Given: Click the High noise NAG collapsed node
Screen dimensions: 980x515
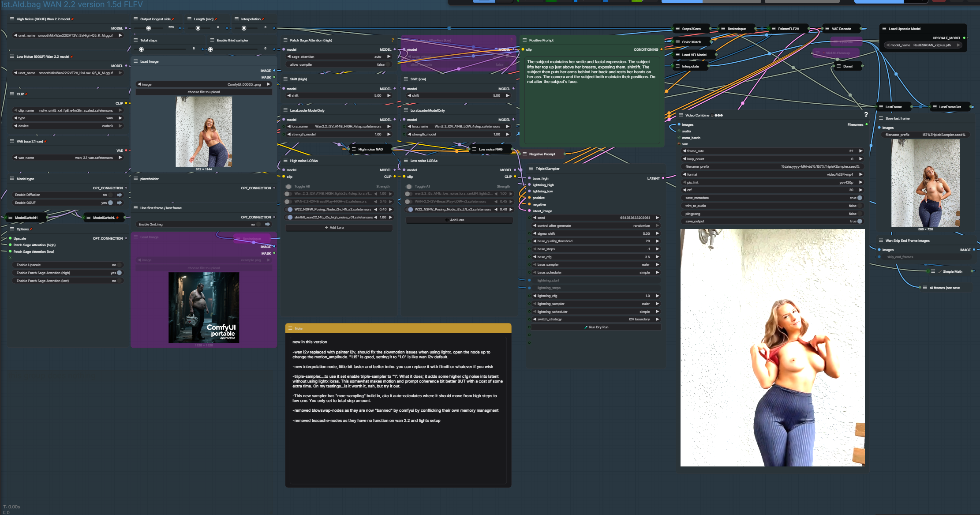Looking at the screenshot, I should (370, 149).
